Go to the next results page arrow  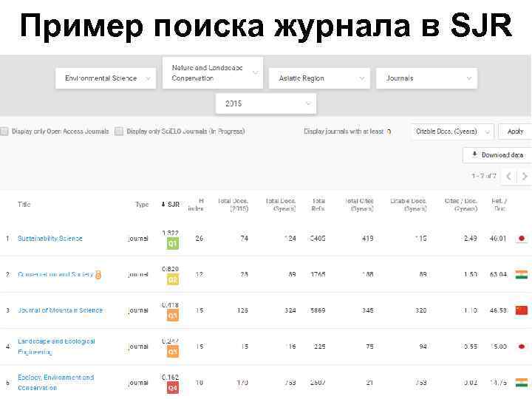(525, 177)
